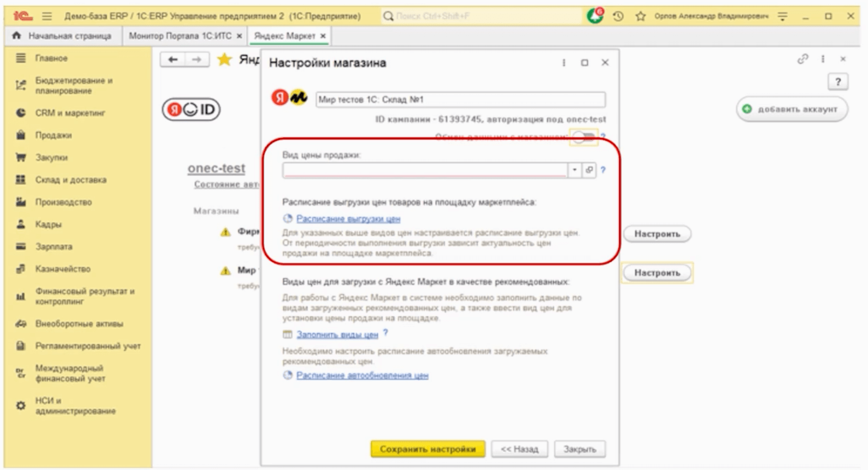This screenshot has width=868, height=470.
Task: Switch to Яндекс Маркет tab
Action: pos(284,36)
